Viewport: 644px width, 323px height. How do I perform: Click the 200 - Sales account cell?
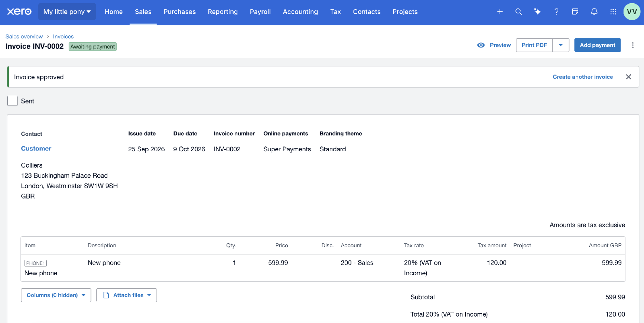pyautogui.click(x=357, y=263)
